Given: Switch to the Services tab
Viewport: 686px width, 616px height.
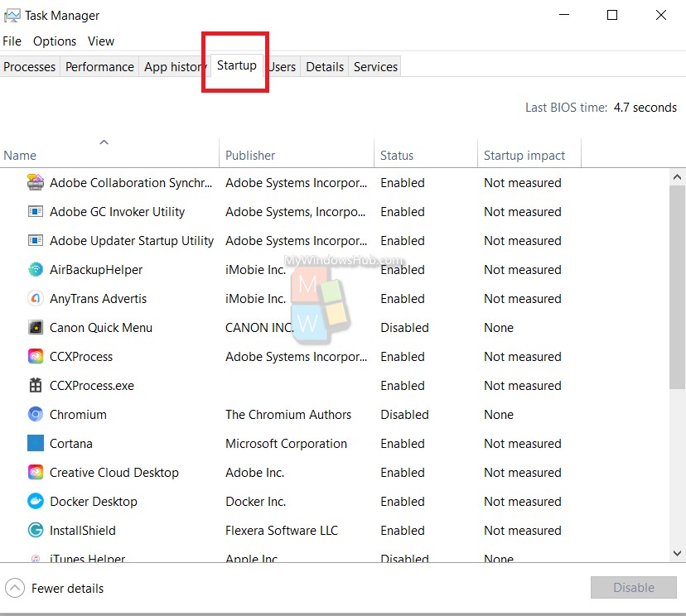Looking at the screenshot, I should [375, 66].
